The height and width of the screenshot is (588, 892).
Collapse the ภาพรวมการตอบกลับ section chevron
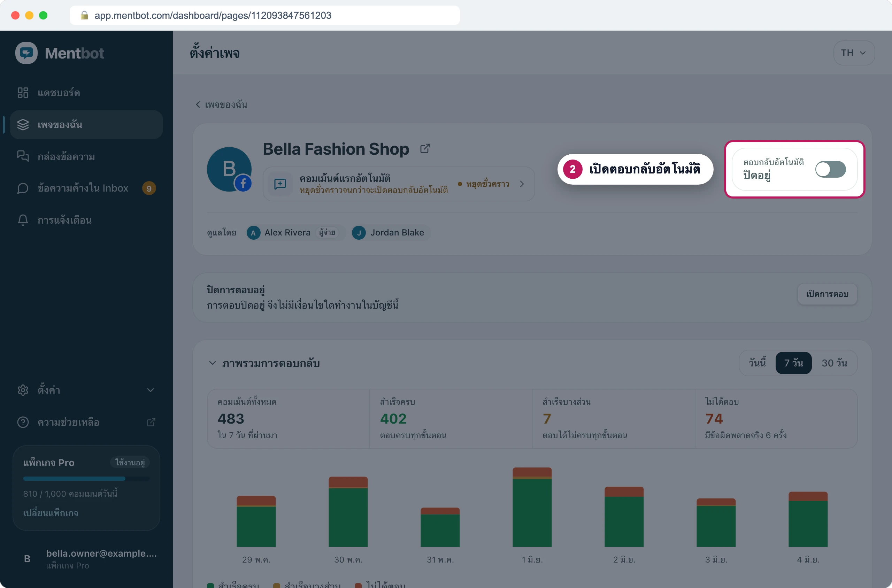(x=212, y=363)
